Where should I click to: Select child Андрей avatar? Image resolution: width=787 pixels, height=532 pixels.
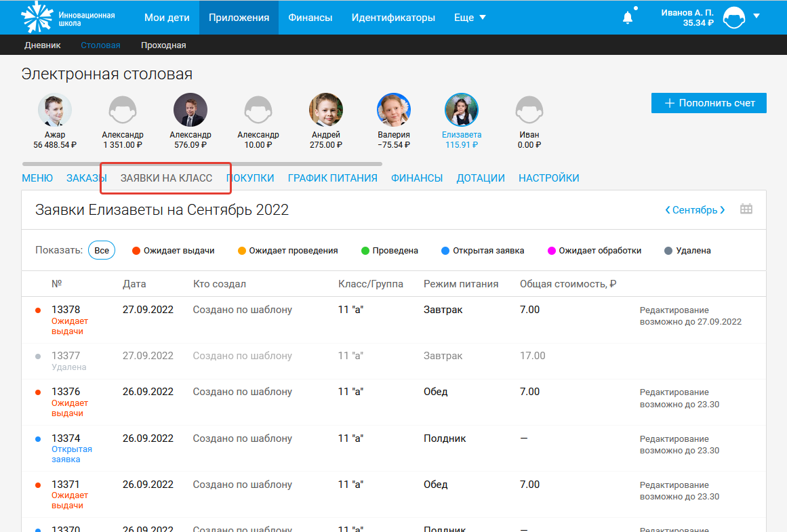(x=326, y=110)
